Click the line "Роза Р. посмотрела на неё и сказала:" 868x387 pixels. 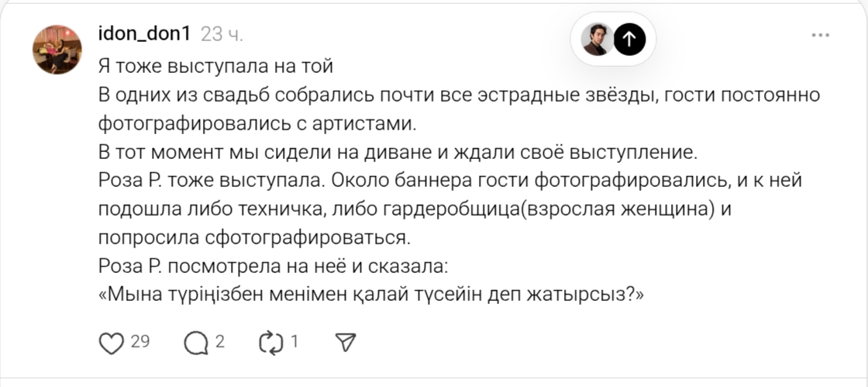point(274,267)
